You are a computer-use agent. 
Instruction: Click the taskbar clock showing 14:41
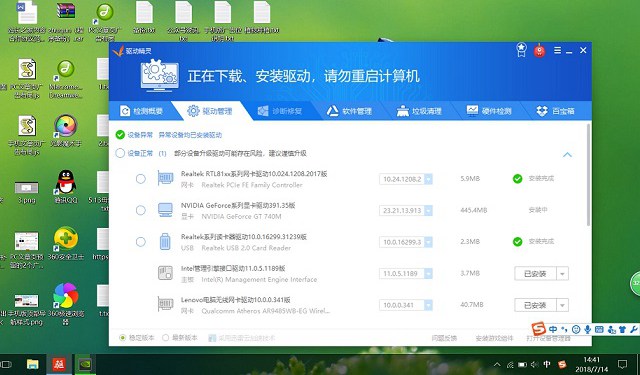(592, 364)
